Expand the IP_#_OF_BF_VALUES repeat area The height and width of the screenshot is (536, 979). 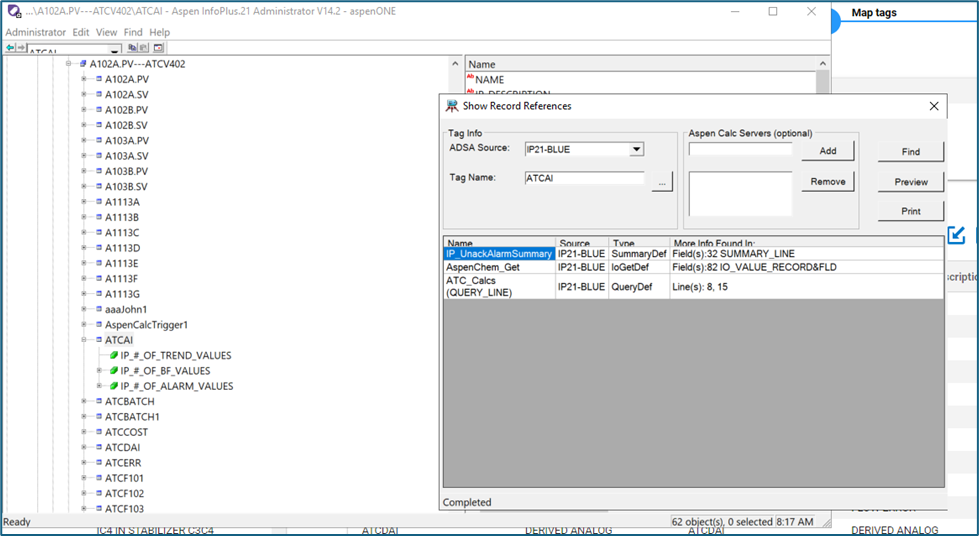[99, 370]
